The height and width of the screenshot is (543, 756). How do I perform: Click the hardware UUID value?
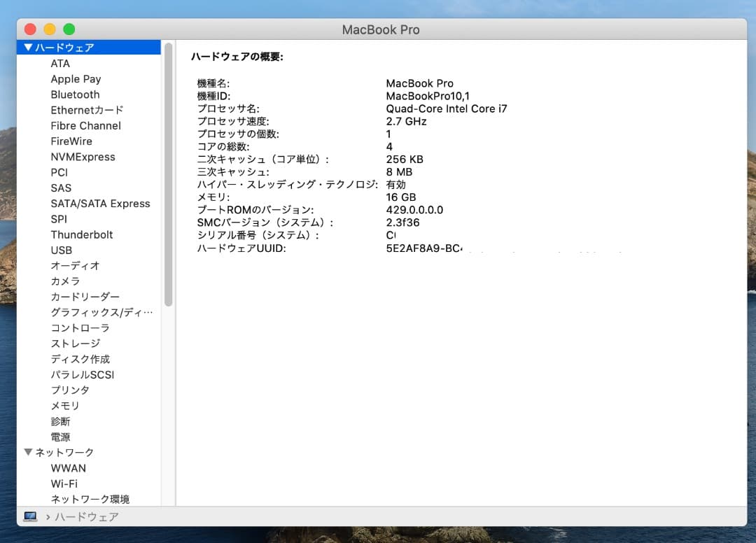[x=424, y=248]
